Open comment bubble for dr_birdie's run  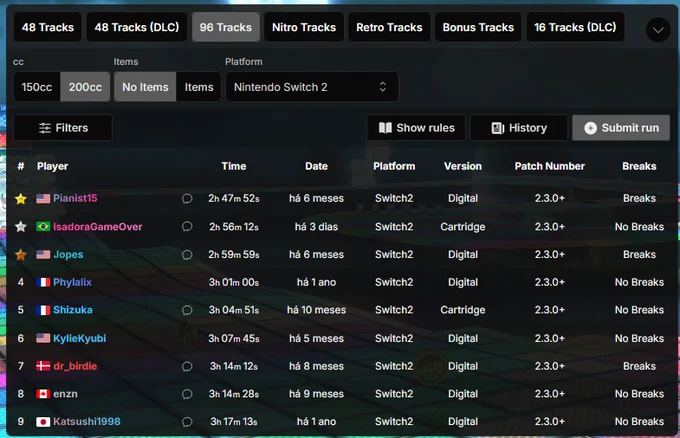coord(187,366)
